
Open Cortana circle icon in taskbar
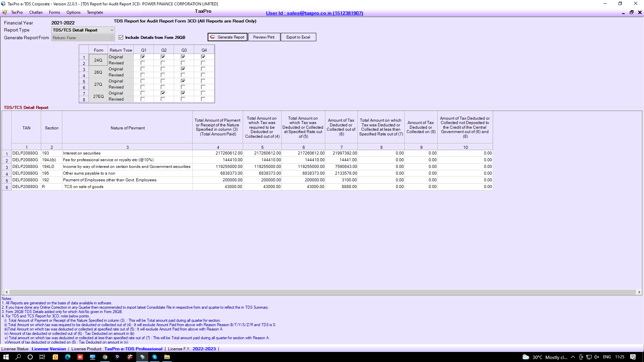(30, 357)
